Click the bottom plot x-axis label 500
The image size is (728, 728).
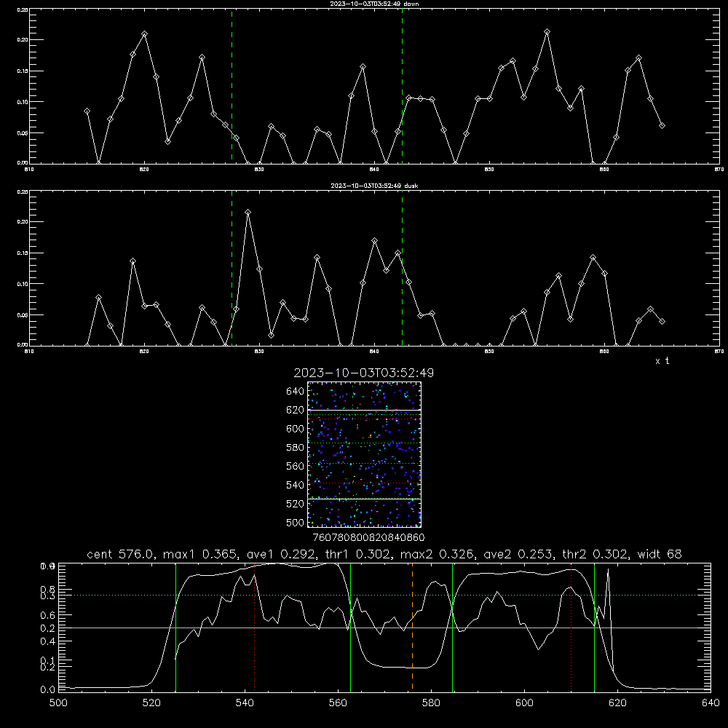58,703
